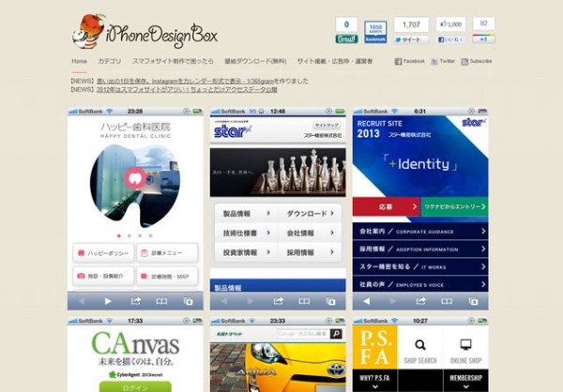Open the カテゴリ menu item
Viewport: 563px width, 392px height.
pos(110,61)
